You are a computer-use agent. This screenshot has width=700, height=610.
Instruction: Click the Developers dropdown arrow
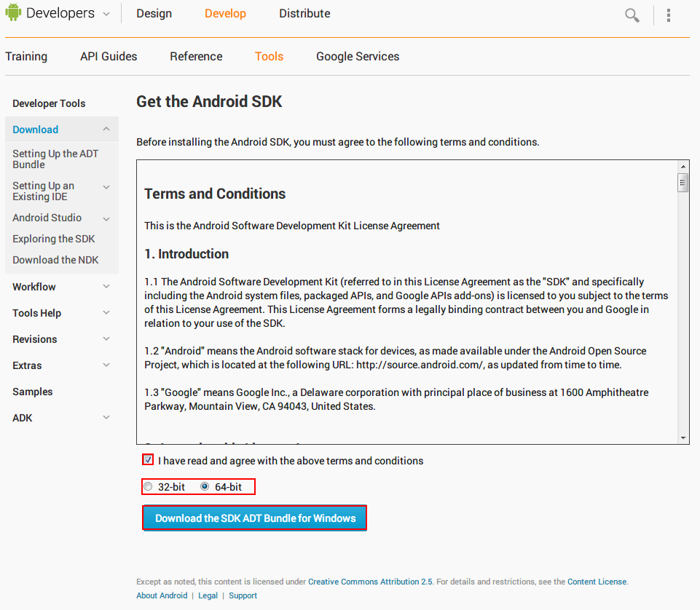[x=106, y=14]
